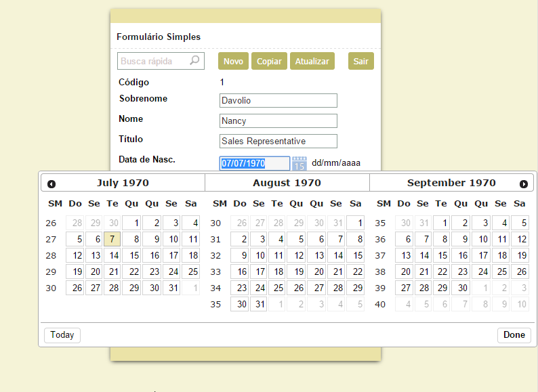Click the Atualizar button
Screen dimensions: 538x392
pyautogui.click(x=312, y=61)
